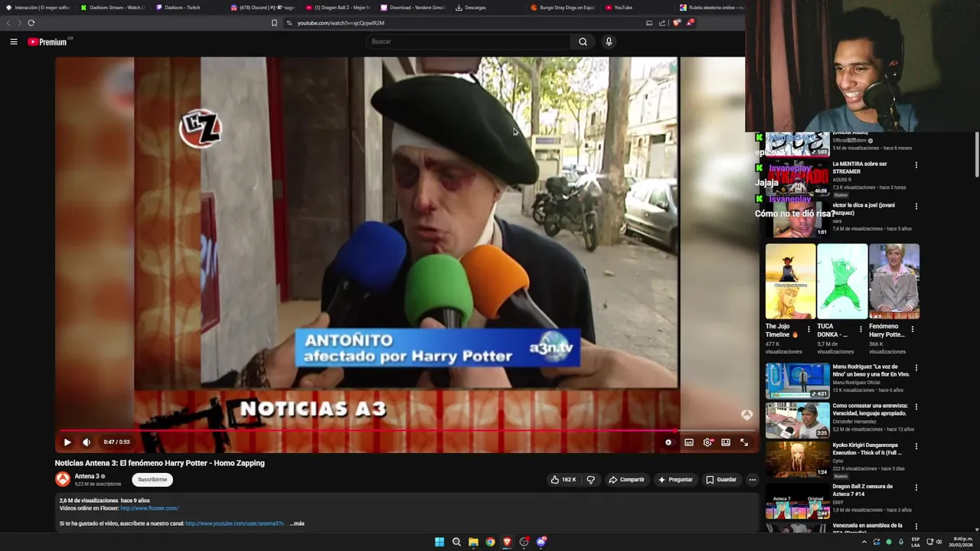Like the video with 162 K likes
980x551 pixels.
pos(563,480)
